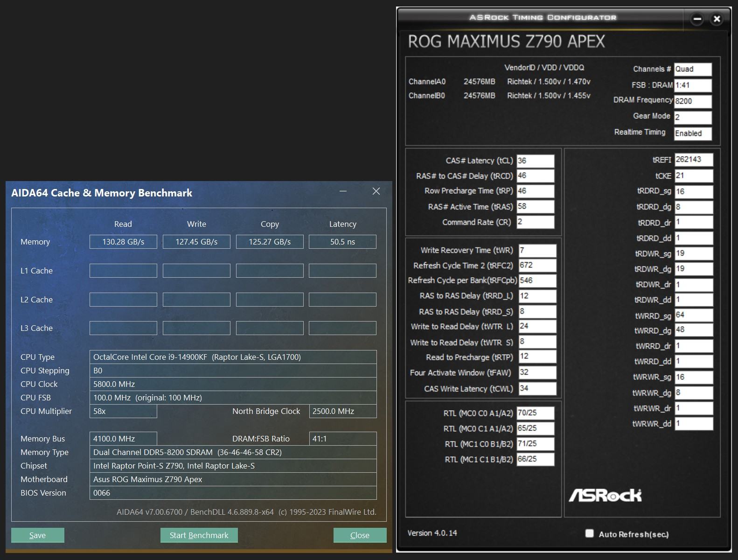This screenshot has height=560, width=738.
Task: Close the ASRock Timing Configurator window
Action: (717, 19)
